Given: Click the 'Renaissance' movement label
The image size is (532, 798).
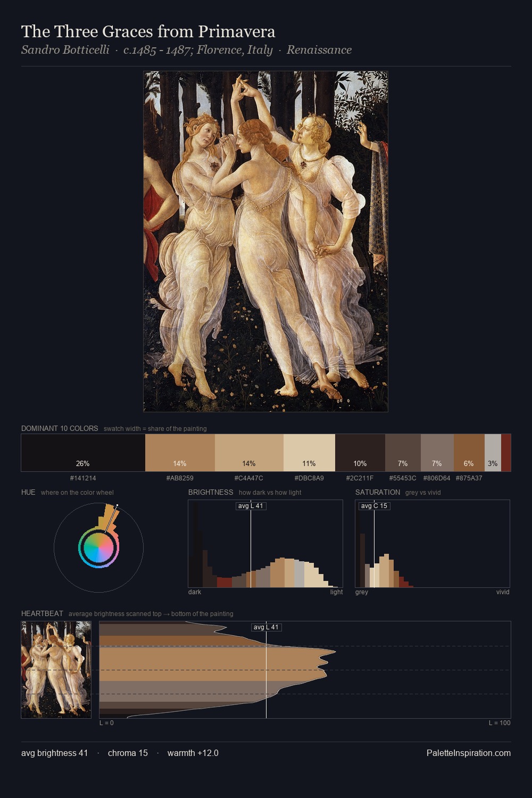Looking at the screenshot, I should tap(319, 50).
